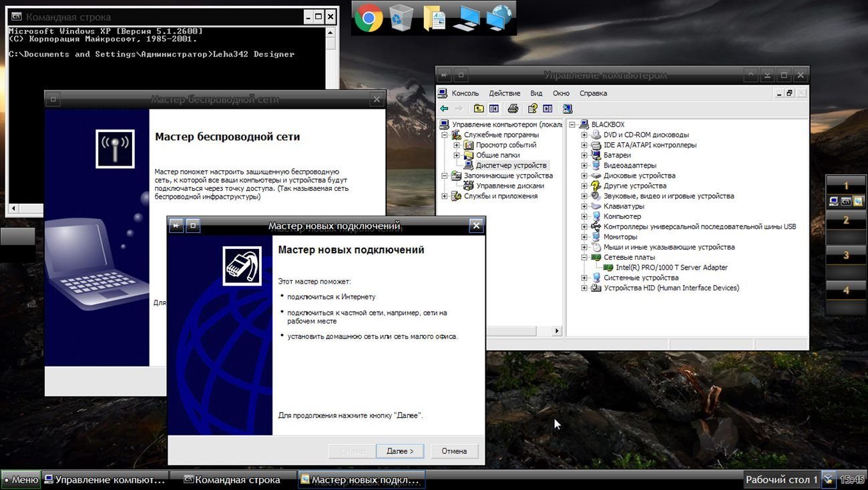The width and height of the screenshot is (868, 490).
Task: Switch to virtual desktop 3
Action: 846,255
